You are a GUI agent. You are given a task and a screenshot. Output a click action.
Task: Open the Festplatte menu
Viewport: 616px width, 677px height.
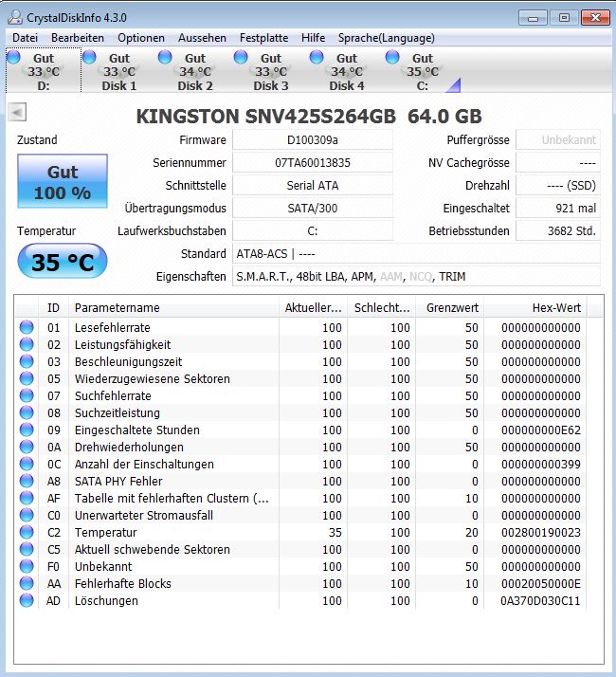263,38
